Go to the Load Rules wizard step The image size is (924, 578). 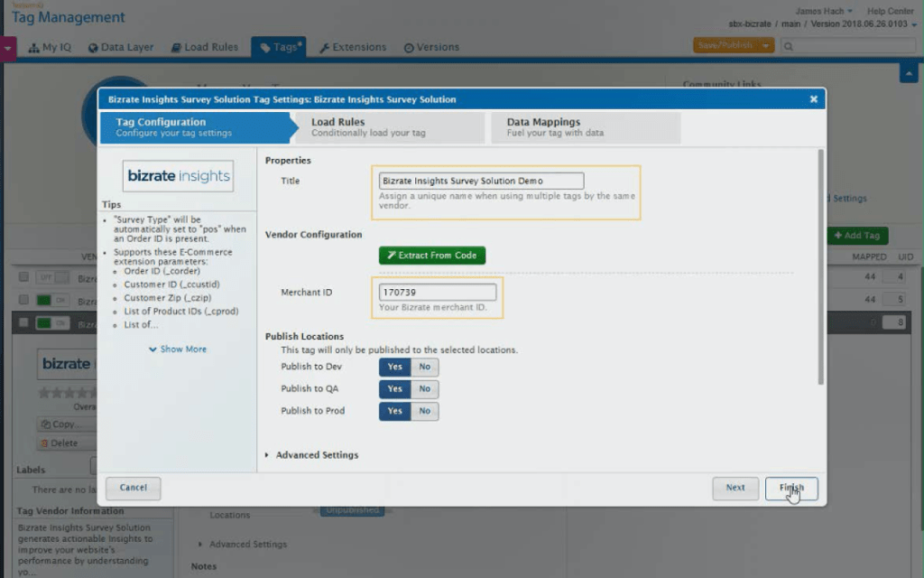pos(388,127)
